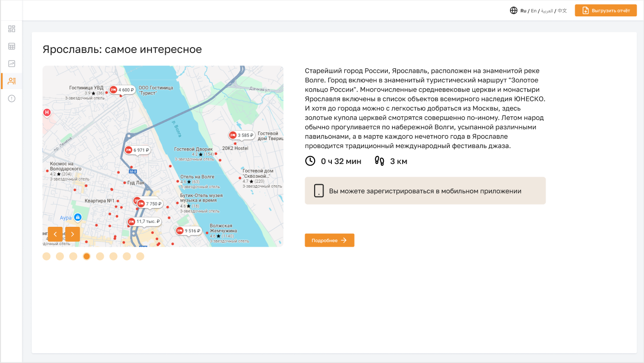Click the footsteps distance icon
Image resolution: width=644 pixels, height=363 pixels.
tap(379, 161)
